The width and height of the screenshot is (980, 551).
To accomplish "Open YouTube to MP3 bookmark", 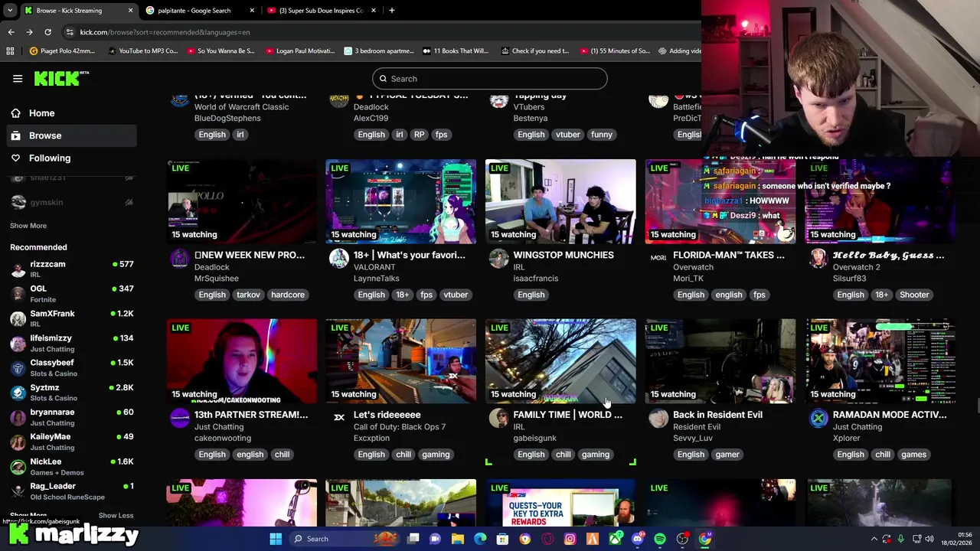I will click(x=143, y=51).
